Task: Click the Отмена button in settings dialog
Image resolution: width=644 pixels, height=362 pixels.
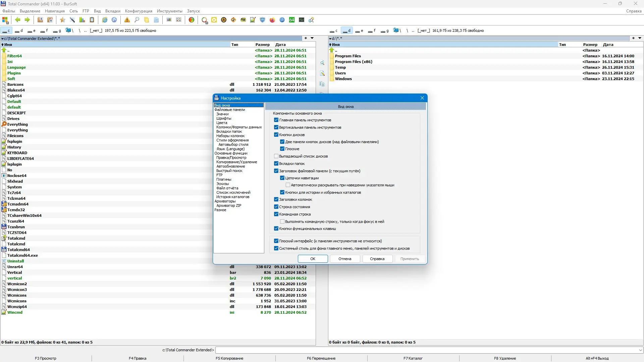Action: click(345, 259)
